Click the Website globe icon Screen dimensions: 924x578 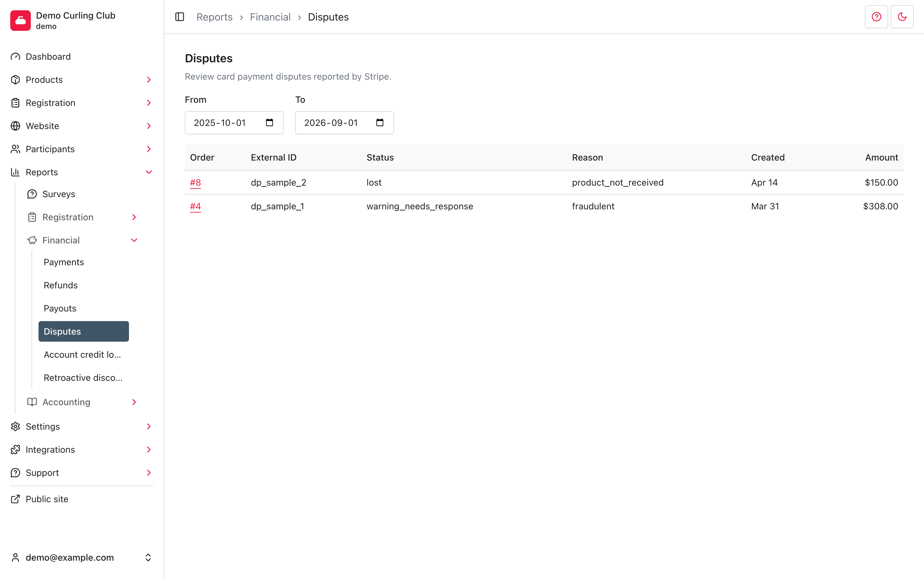click(15, 126)
